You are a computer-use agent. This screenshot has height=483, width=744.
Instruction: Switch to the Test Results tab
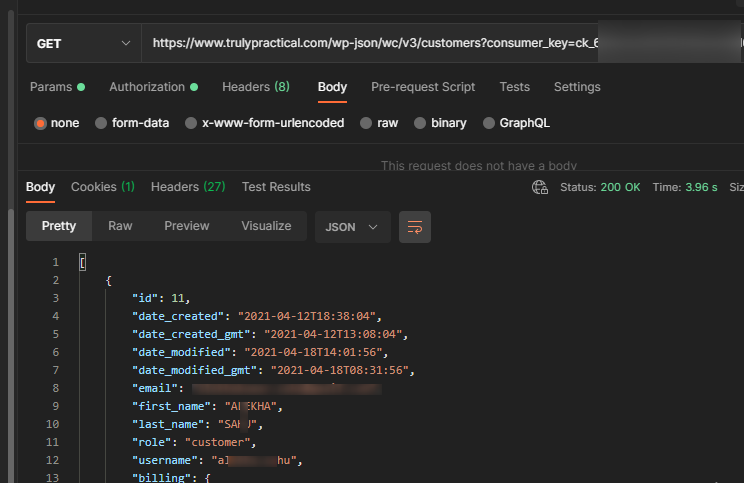click(276, 187)
